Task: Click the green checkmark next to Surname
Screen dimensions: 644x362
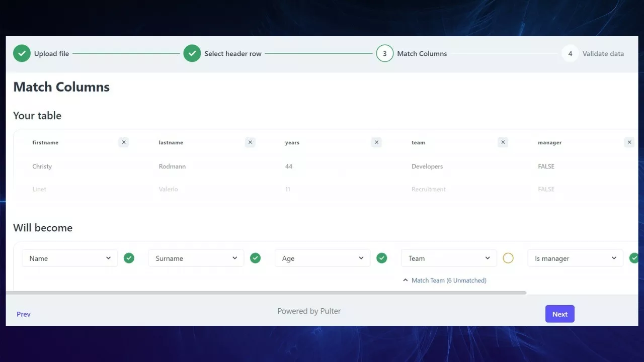Action: 256,258
